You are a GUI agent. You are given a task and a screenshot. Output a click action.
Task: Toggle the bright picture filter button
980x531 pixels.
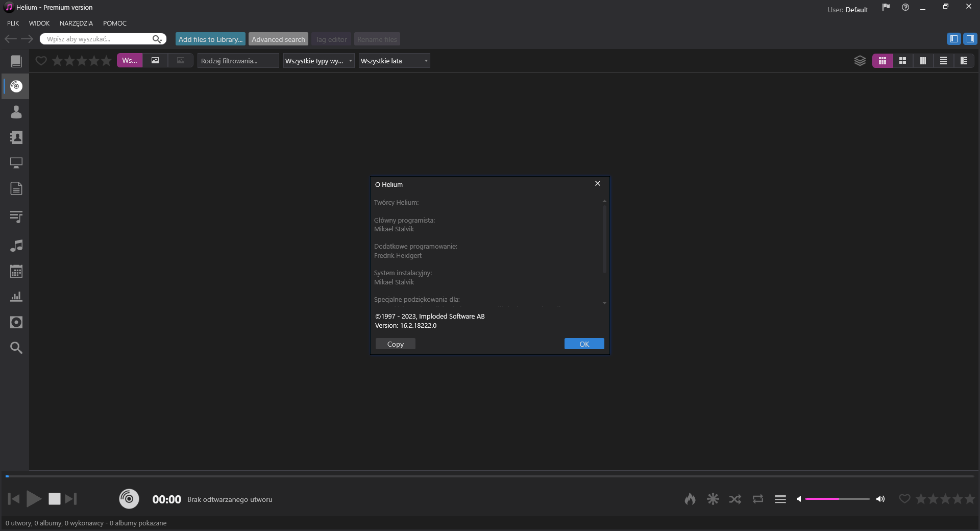(155, 60)
